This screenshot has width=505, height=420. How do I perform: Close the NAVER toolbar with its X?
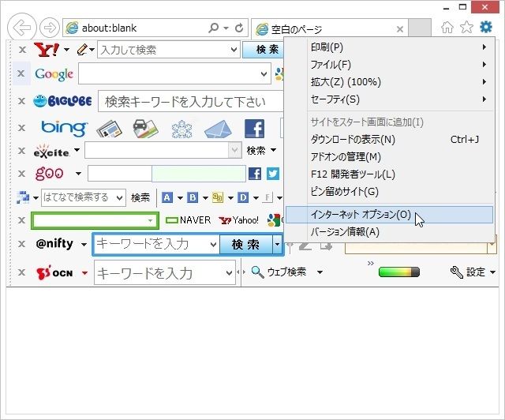pos(21,220)
